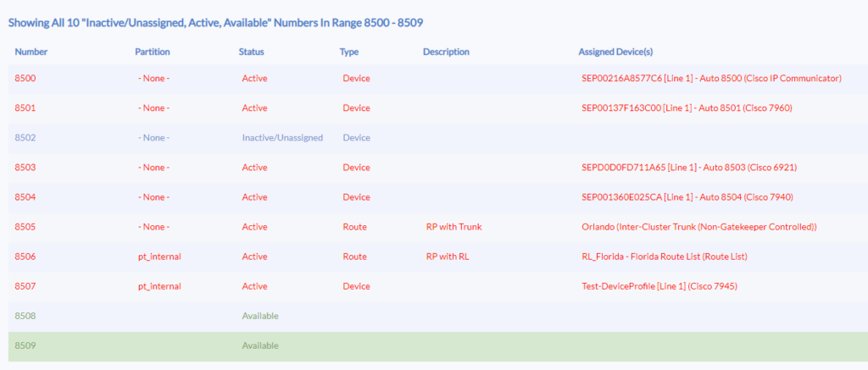
Task: Click the RP with Trunk description
Action: click(454, 227)
